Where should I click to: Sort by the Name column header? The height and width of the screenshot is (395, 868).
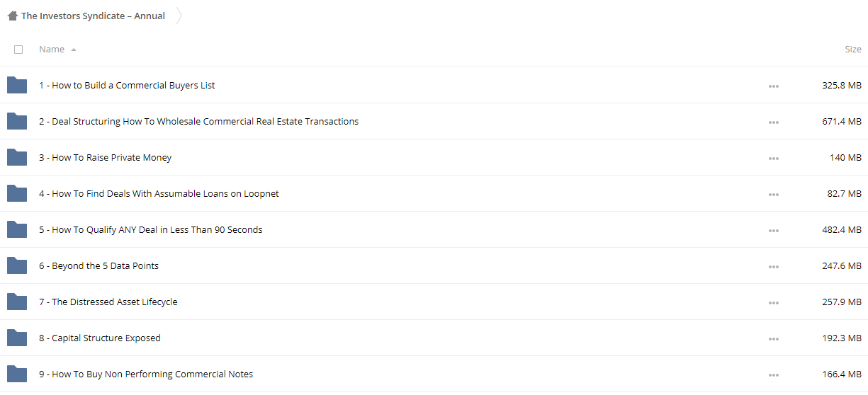52,50
